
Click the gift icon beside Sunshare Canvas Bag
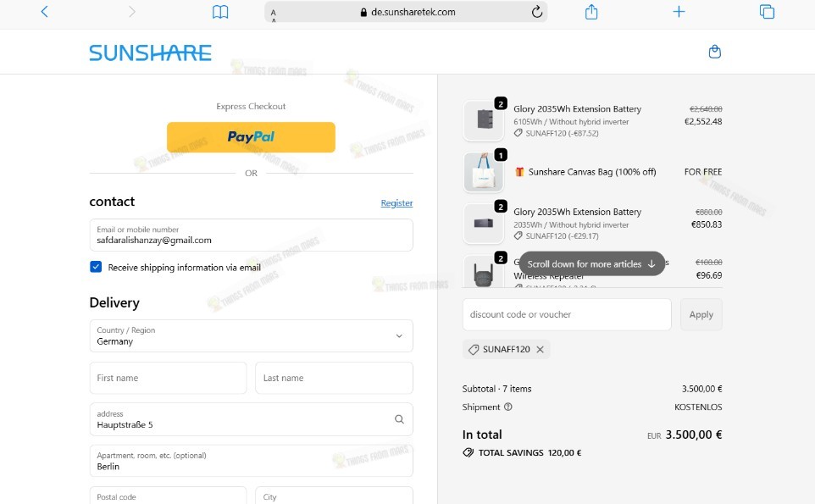coord(519,172)
